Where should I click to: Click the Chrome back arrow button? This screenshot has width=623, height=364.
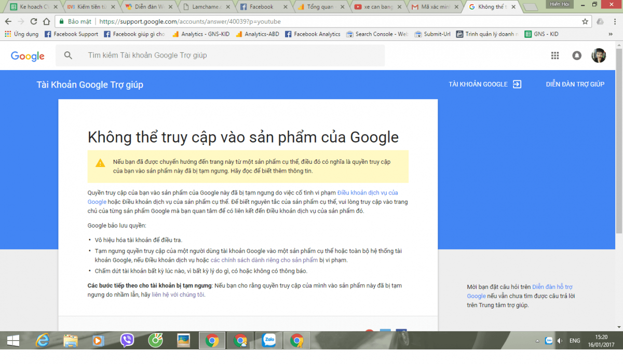point(8,22)
